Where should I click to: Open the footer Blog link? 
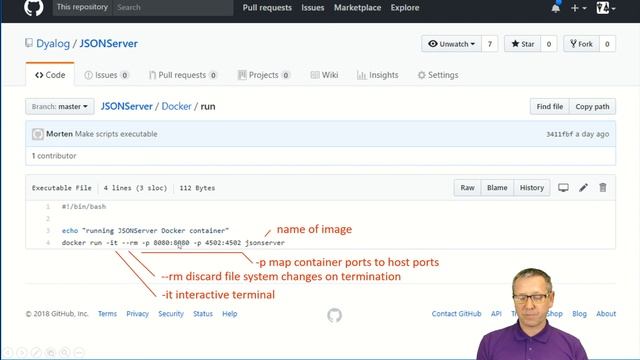coord(579,314)
